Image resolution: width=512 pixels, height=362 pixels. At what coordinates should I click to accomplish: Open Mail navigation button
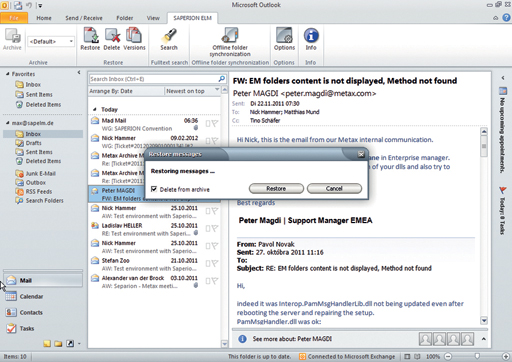pyautogui.click(x=43, y=280)
